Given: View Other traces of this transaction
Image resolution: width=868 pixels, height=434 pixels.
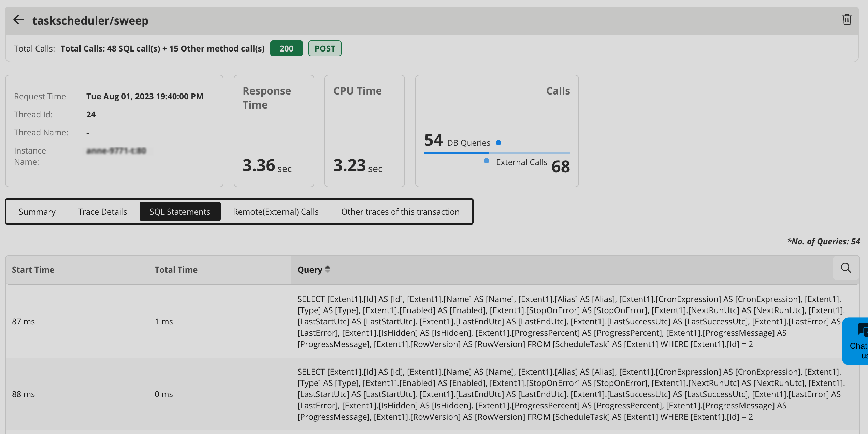Looking at the screenshot, I should (400, 212).
